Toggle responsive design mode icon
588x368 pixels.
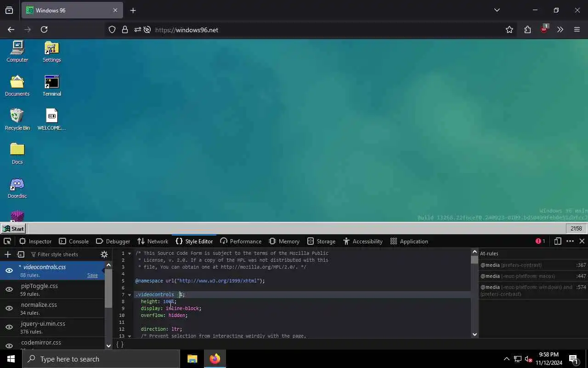pos(558,241)
